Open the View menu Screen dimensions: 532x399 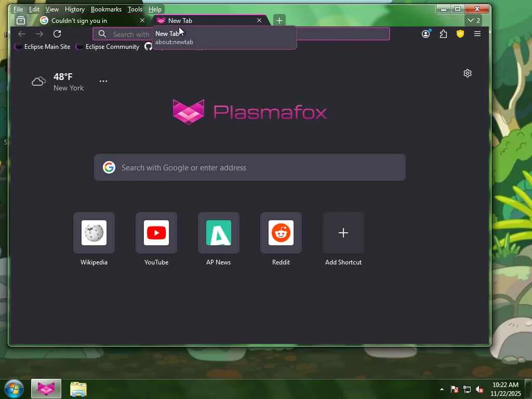click(52, 9)
